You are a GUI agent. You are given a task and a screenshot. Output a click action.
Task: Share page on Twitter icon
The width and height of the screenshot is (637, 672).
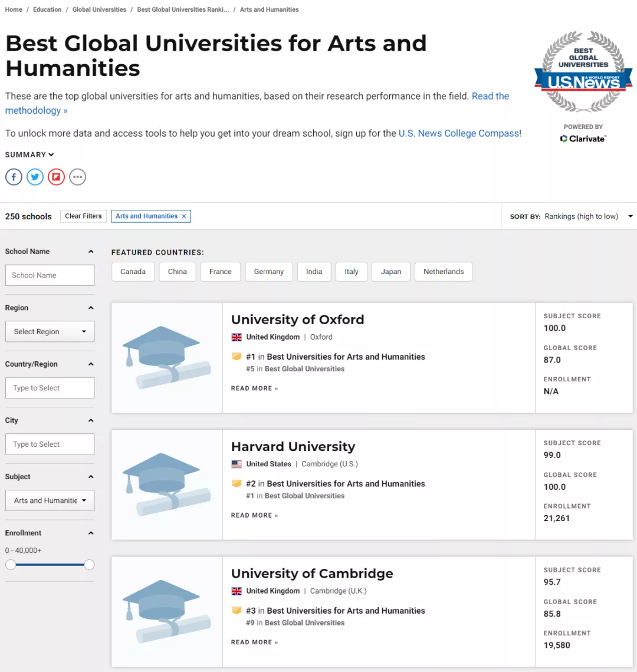click(35, 177)
